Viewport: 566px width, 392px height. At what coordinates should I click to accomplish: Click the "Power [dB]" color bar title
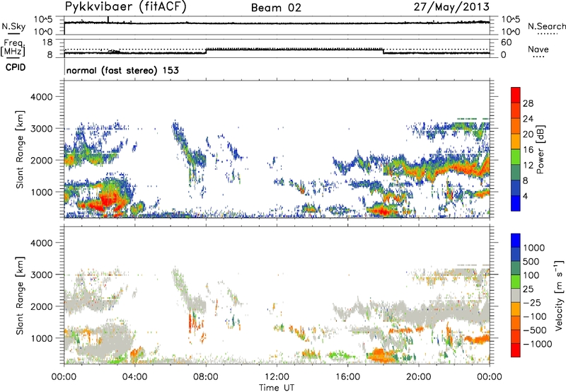pyautogui.click(x=541, y=149)
